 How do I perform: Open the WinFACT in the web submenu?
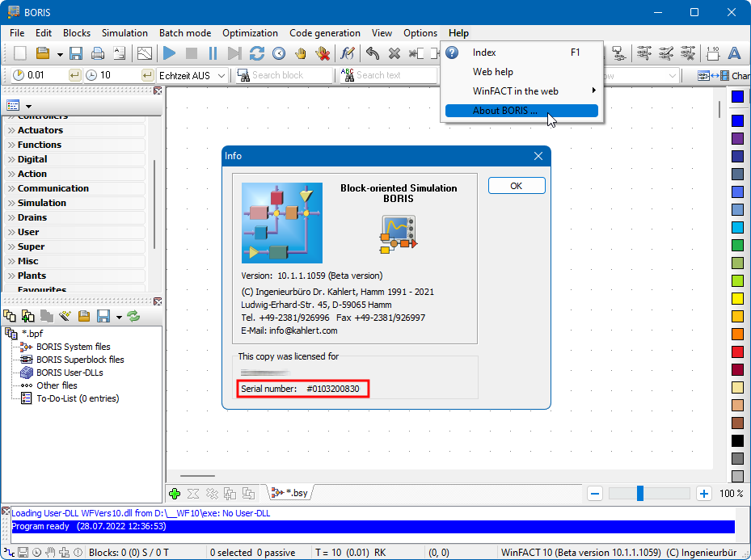[521, 91]
